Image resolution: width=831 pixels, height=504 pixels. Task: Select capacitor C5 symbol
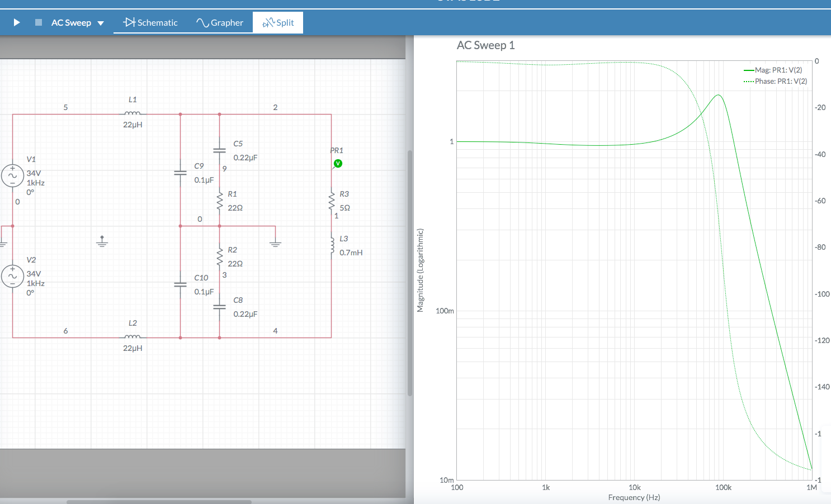(x=219, y=150)
